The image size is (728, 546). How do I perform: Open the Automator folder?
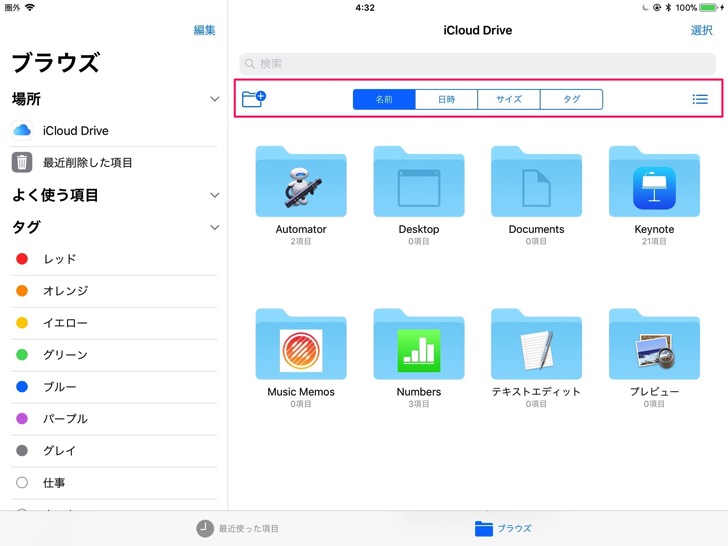point(301,182)
